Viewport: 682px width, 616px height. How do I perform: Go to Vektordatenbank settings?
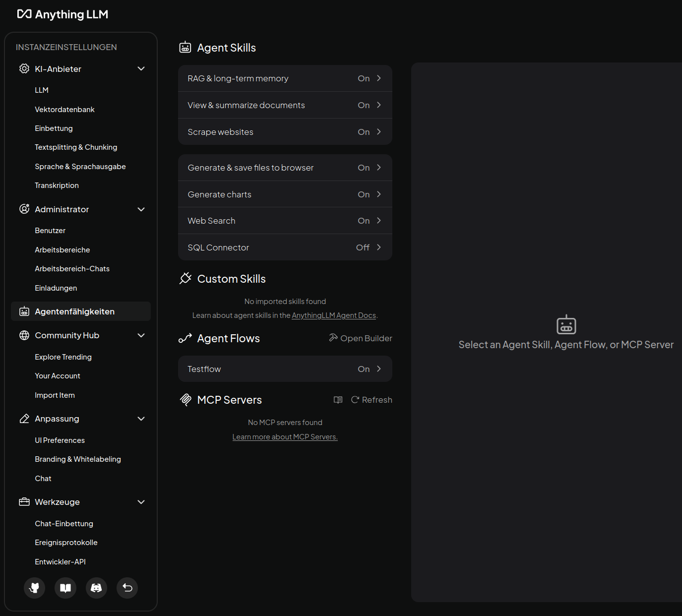(x=64, y=110)
